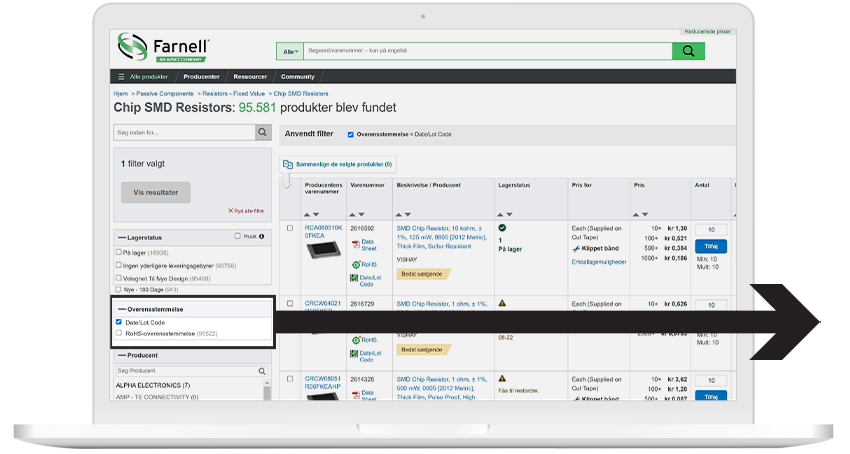
Task: Click the Farnell logo
Action: tap(163, 48)
